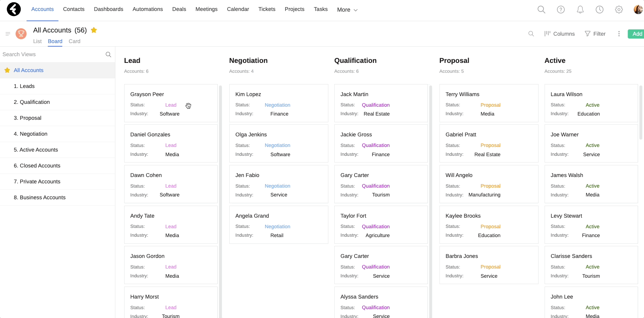The height and width of the screenshot is (318, 644).
Task: Open the Barbra Jones account card
Action: (489, 265)
